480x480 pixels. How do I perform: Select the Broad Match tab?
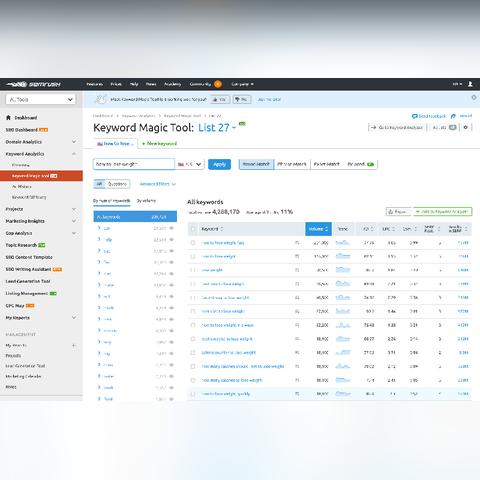click(256, 164)
